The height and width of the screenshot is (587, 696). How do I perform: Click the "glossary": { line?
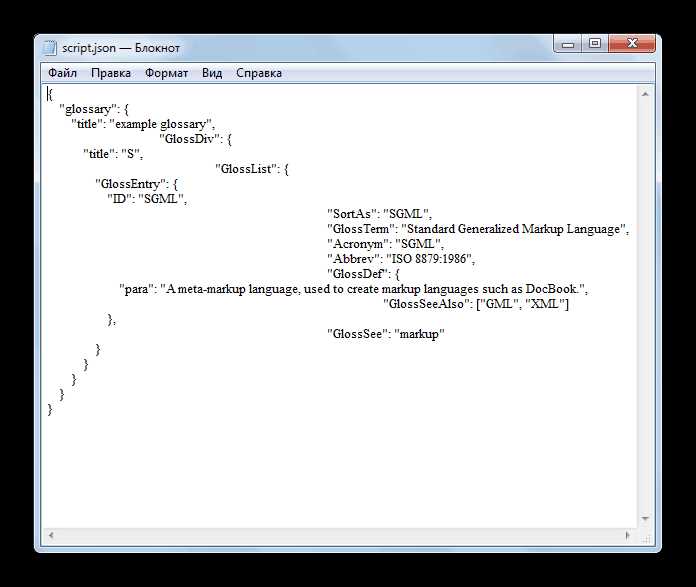click(94, 109)
